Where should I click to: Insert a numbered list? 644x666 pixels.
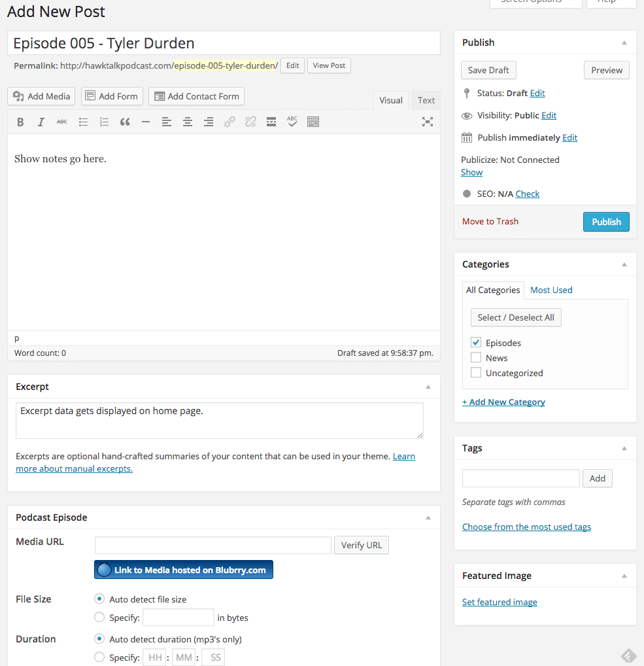coord(104,122)
